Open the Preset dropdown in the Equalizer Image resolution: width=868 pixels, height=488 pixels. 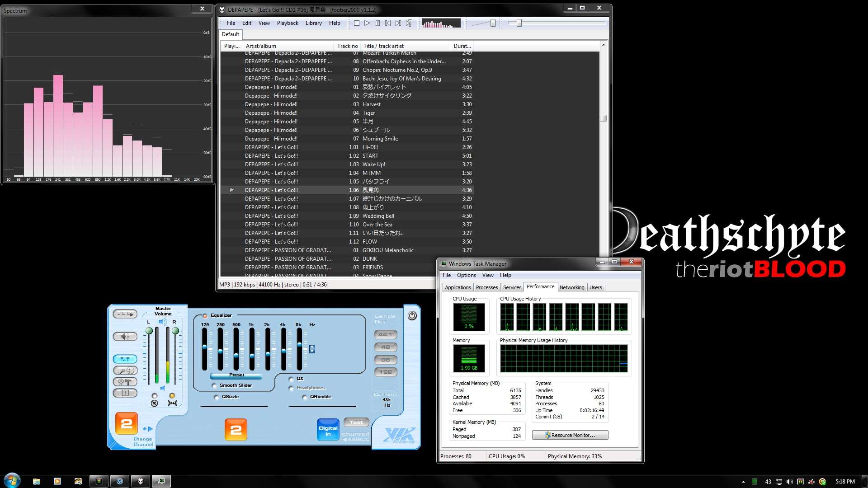coord(236,375)
